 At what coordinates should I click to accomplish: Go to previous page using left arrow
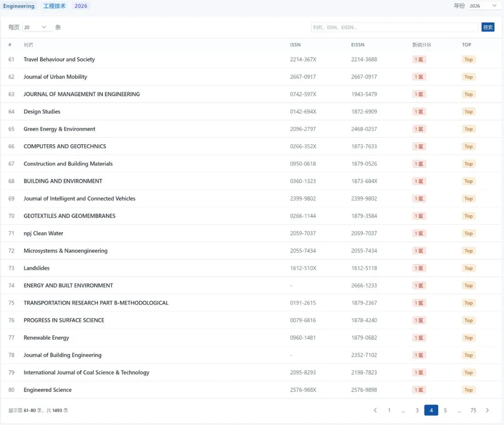tap(375, 411)
